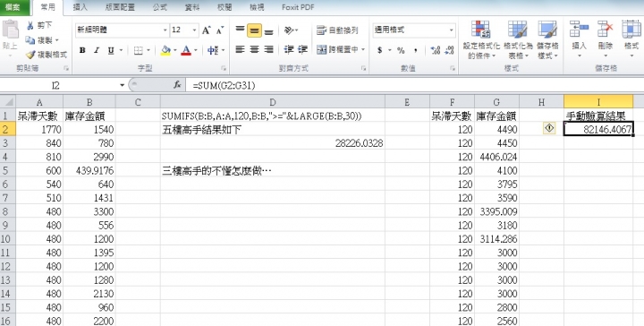Open the font size dropdown 12

[x=195, y=30]
